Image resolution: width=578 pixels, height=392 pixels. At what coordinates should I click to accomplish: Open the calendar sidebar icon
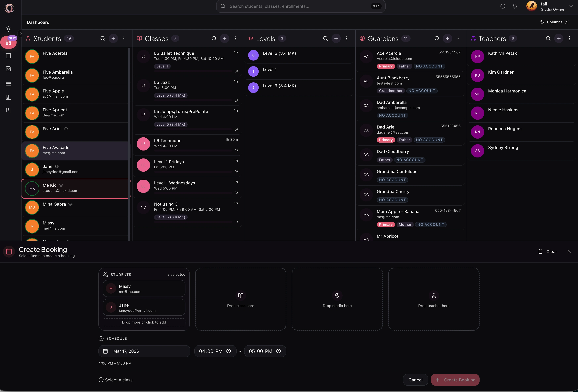[x=8, y=56]
